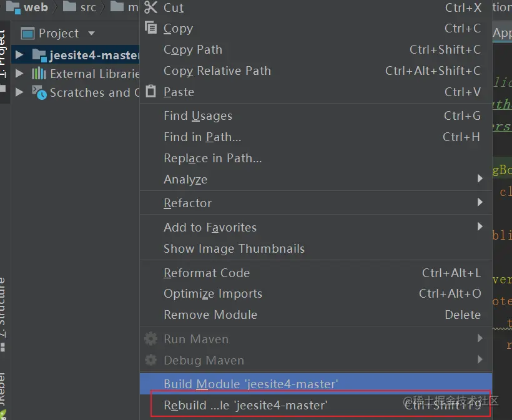Open Replace in Path... entry
Image resolution: width=512 pixels, height=420 pixels.
tap(316, 159)
